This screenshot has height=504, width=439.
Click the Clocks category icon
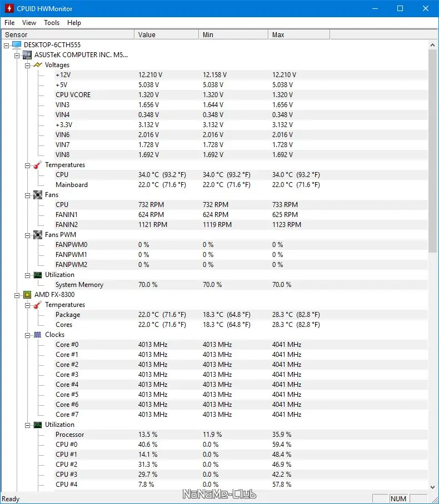coord(38,335)
